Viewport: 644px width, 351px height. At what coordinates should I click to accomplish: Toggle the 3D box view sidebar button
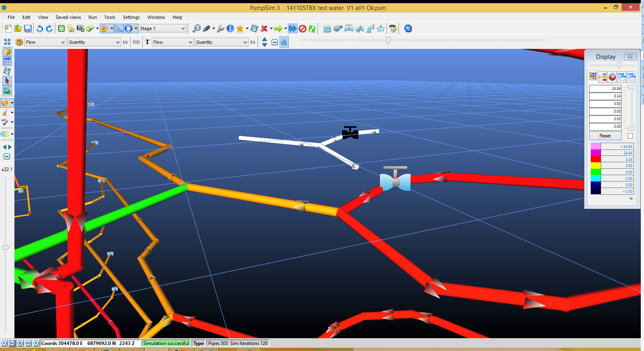7,52
